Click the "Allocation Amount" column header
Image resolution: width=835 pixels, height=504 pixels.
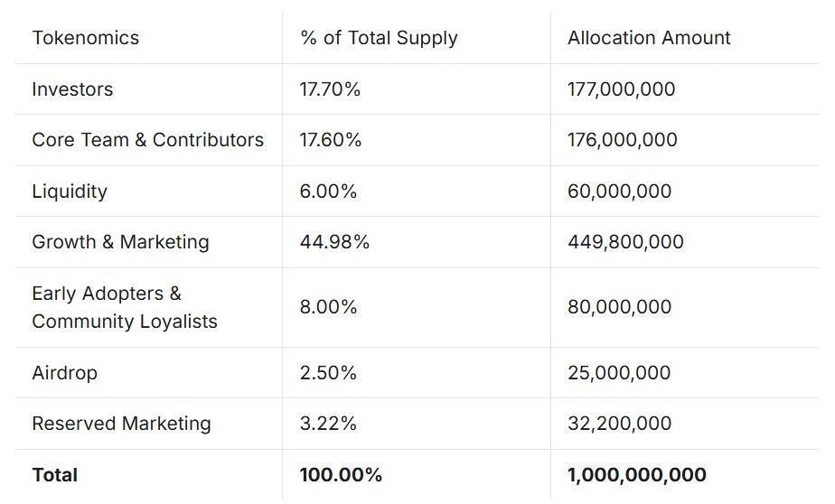[649, 38]
